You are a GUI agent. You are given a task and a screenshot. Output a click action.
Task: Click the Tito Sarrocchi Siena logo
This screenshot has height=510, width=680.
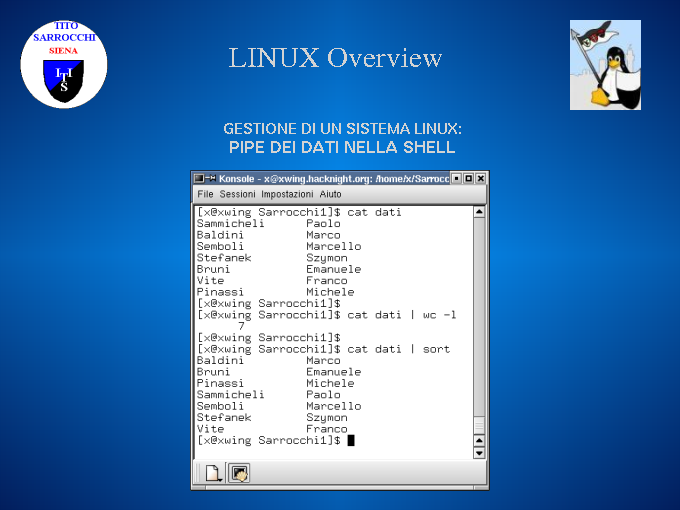tap(64, 63)
